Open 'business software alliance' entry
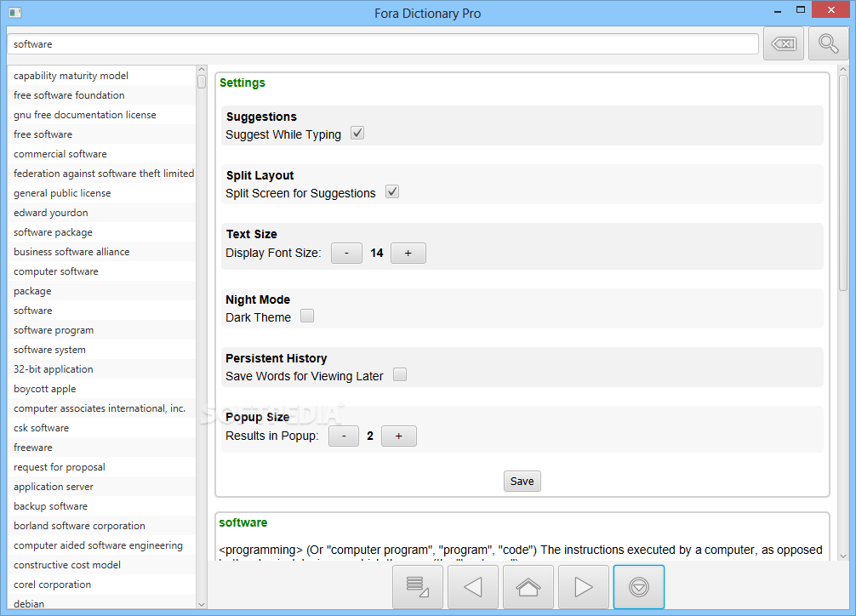Viewport: 856px width, 616px height. click(x=101, y=252)
